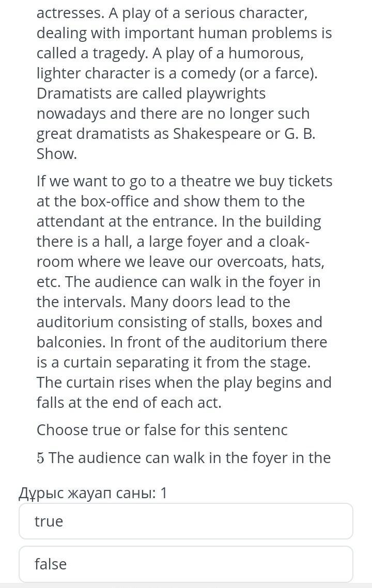
Task: Click the line "The curtain rises when the play begins"
Action: point(184,383)
